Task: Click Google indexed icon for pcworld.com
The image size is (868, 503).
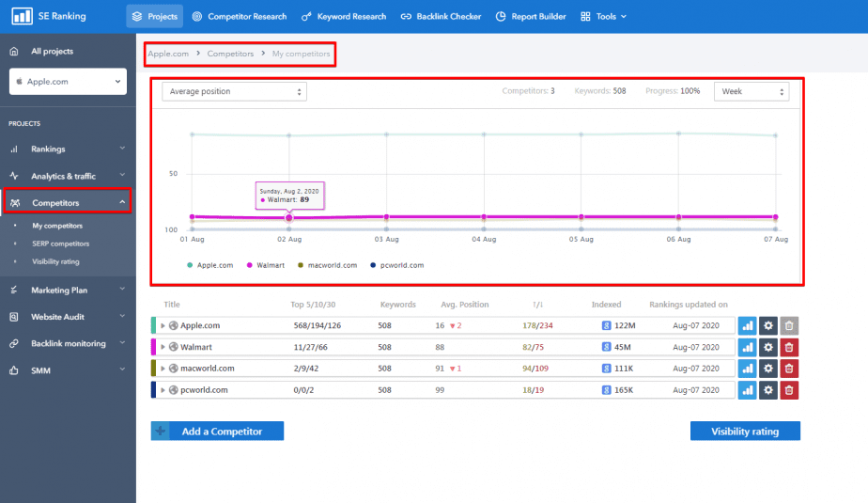Action: coord(606,390)
